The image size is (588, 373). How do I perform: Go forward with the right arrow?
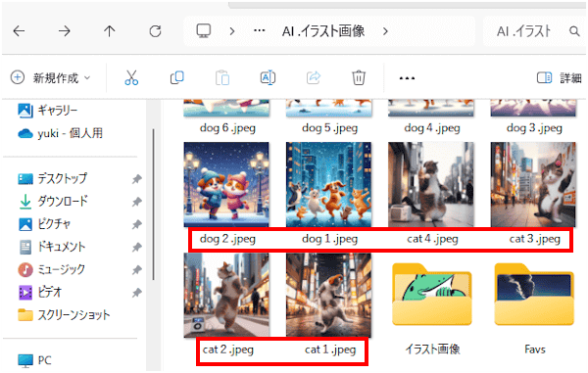64,31
